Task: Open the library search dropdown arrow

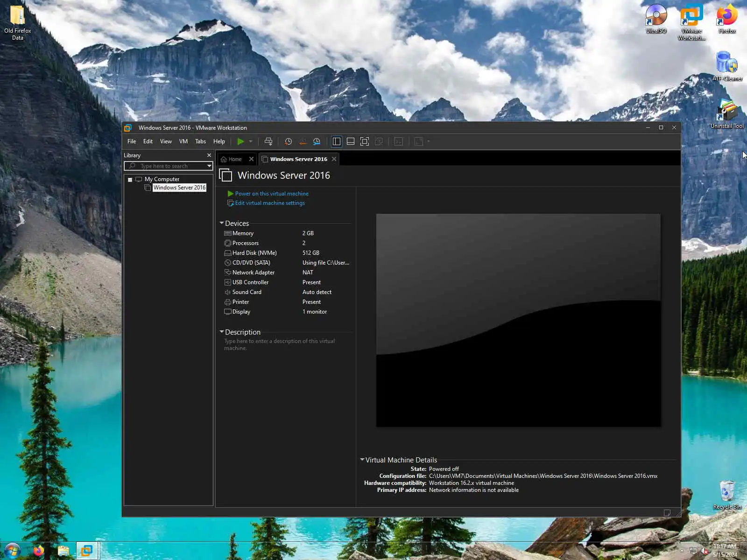Action: [209, 166]
